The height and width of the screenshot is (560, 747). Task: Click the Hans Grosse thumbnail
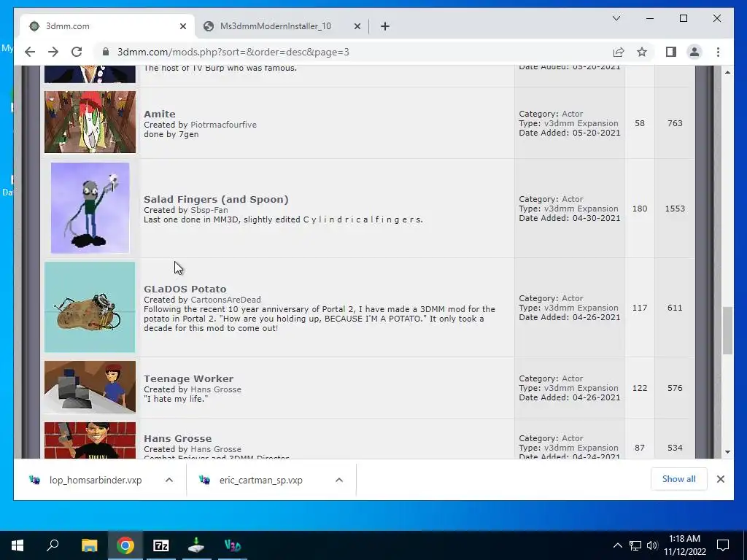90,440
